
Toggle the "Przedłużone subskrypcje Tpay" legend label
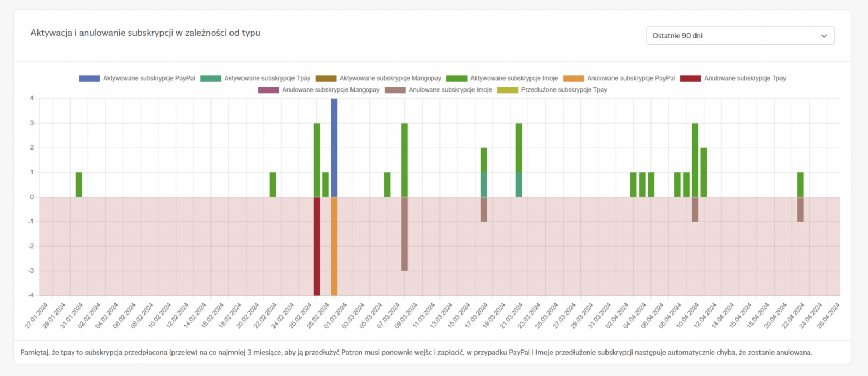click(564, 90)
